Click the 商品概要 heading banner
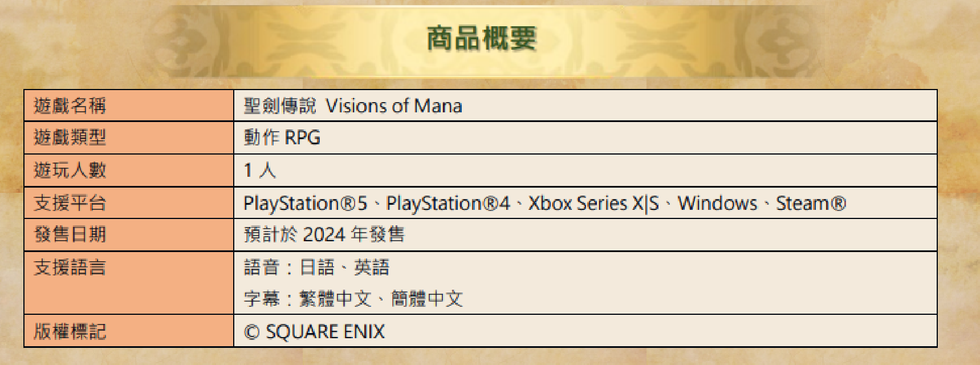980x365 pixels. (x=482, y=38)
